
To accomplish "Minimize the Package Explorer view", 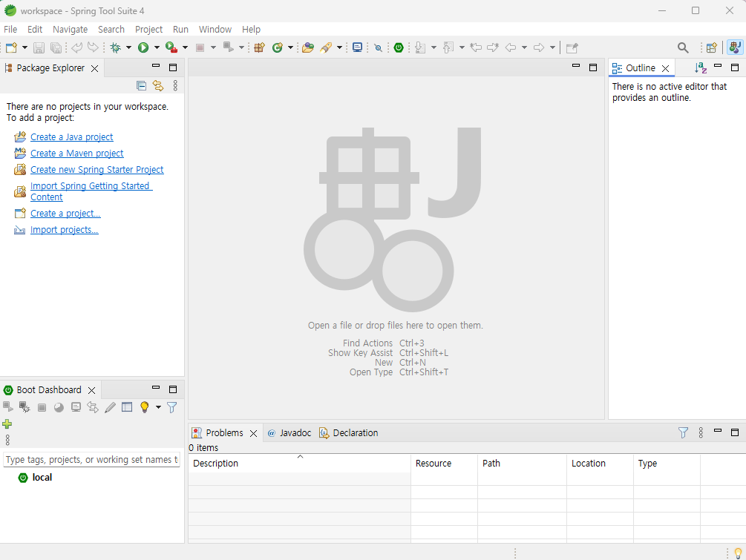I will (156, 66).
